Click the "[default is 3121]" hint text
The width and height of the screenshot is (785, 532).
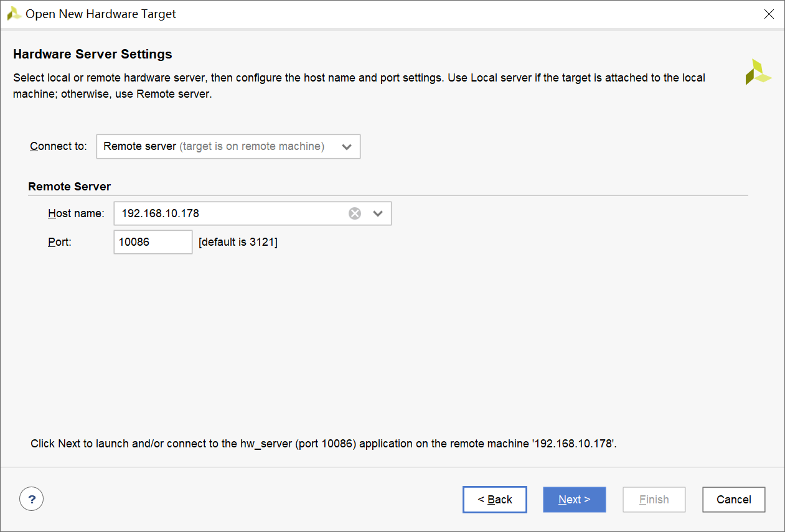(238, 242)
